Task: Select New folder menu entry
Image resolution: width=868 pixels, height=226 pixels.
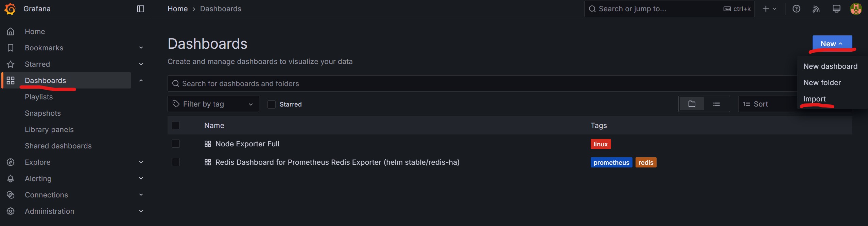Action: click(x=822, y=82)
